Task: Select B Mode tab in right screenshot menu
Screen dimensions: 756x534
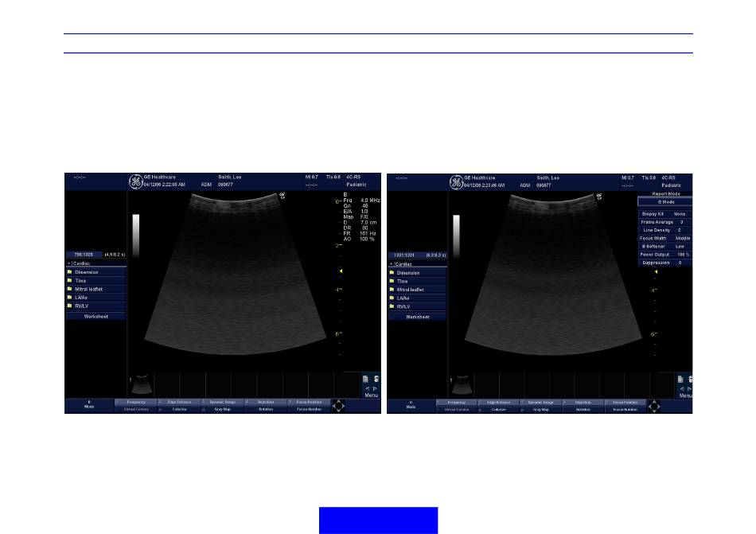Action: (664, 202)
